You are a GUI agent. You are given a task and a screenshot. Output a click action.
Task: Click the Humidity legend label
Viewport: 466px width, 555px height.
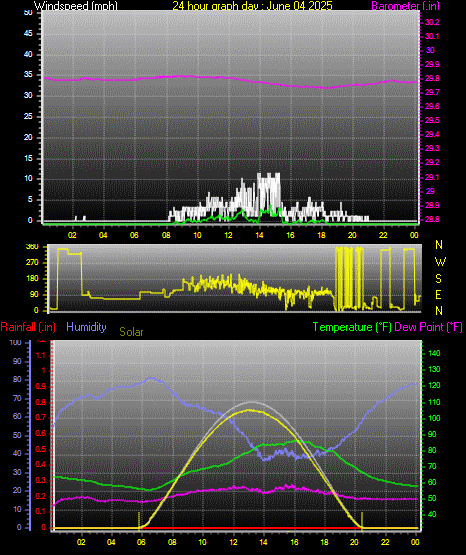(86, 327)
